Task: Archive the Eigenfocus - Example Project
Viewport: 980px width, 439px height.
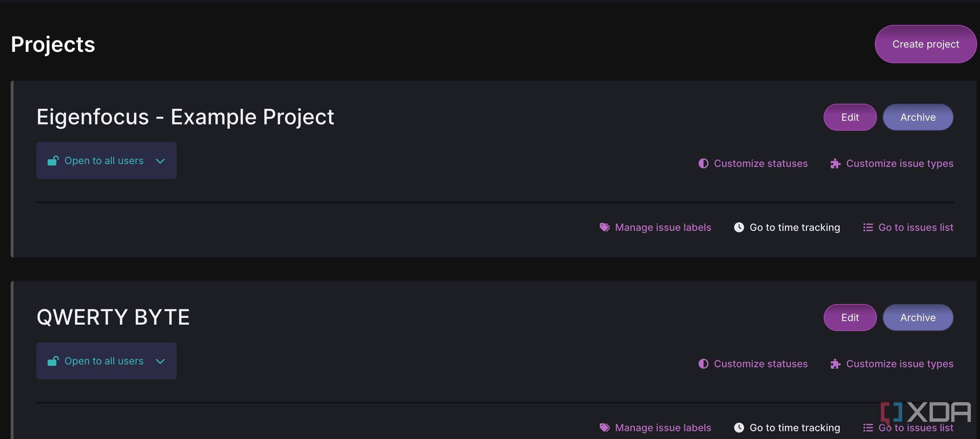Action: (917, 117)
